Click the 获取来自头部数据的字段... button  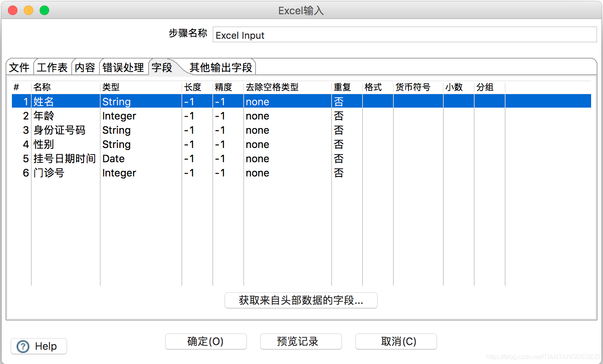coord(301,300)
